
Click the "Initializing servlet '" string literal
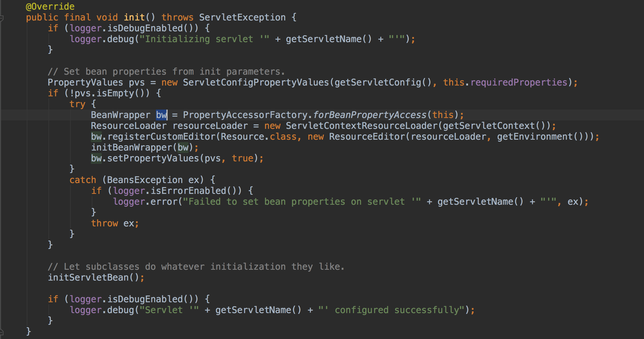204,39
